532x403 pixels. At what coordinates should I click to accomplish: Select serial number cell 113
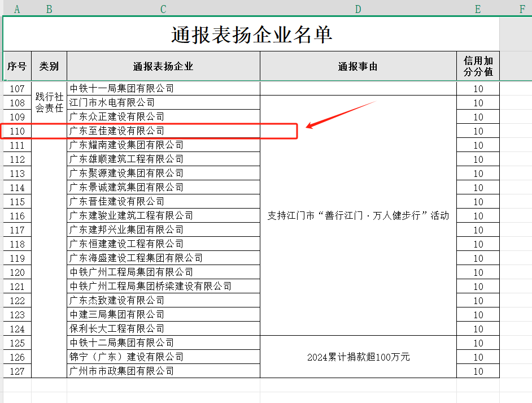click(17, 174)
